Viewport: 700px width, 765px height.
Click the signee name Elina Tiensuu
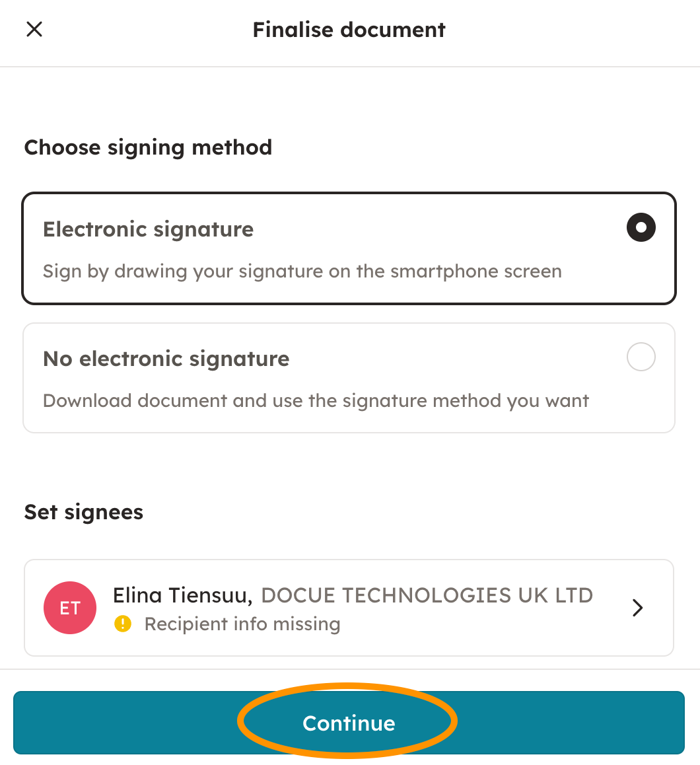tap(182, 595)
